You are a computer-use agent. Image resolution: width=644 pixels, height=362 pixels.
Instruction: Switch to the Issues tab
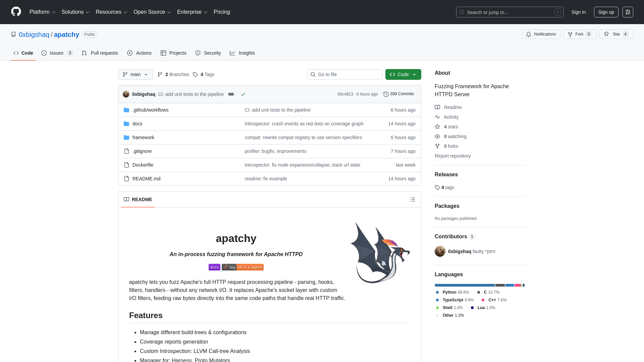point(57,53)
